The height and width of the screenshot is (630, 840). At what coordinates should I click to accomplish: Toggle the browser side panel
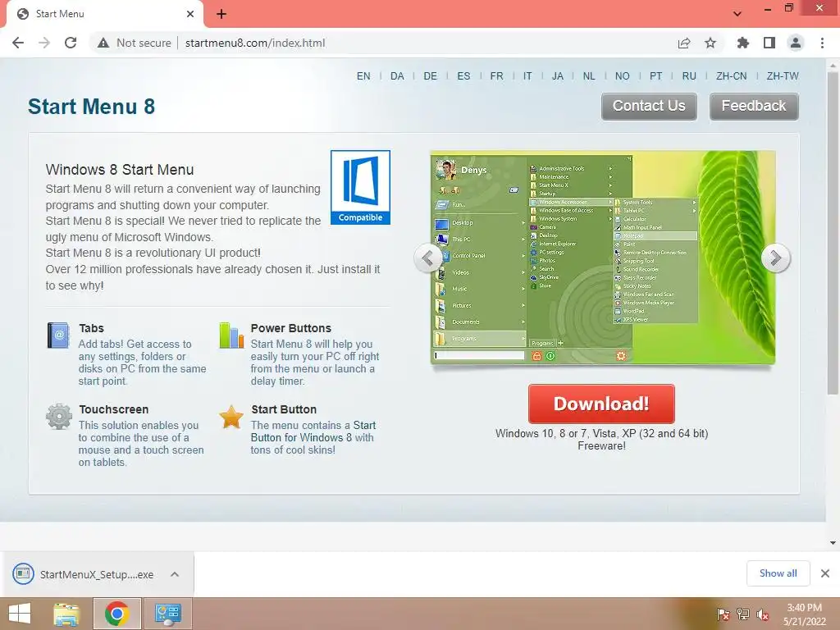(x=769, y=43)
